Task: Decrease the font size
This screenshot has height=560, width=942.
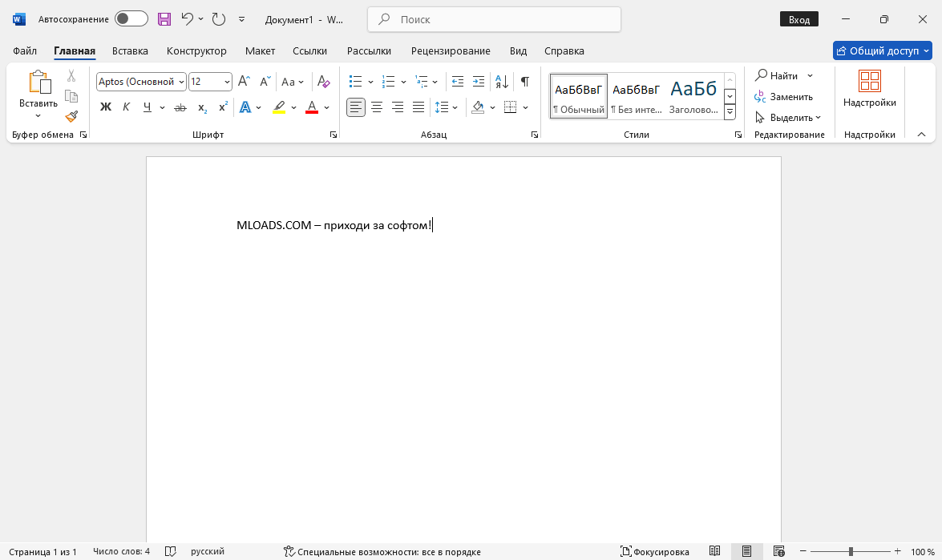Action: pos(265,81)
